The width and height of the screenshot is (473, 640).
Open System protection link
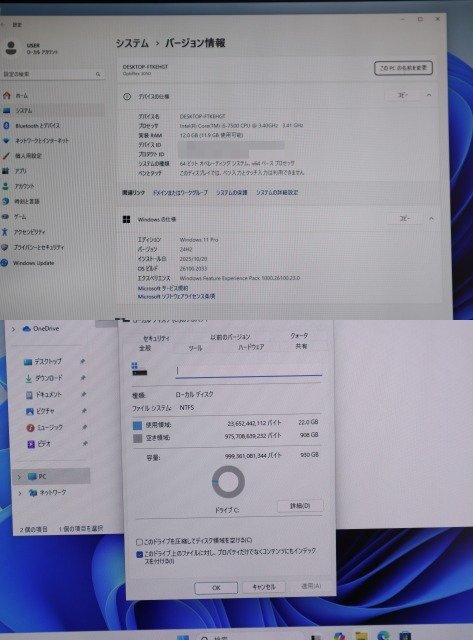pos(231,193)
